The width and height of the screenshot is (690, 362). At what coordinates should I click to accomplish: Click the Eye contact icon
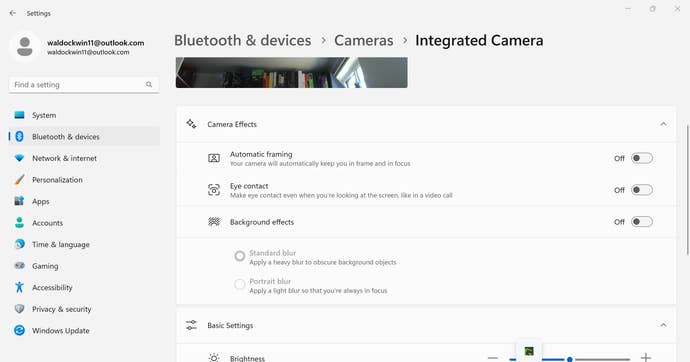(214, 190)
